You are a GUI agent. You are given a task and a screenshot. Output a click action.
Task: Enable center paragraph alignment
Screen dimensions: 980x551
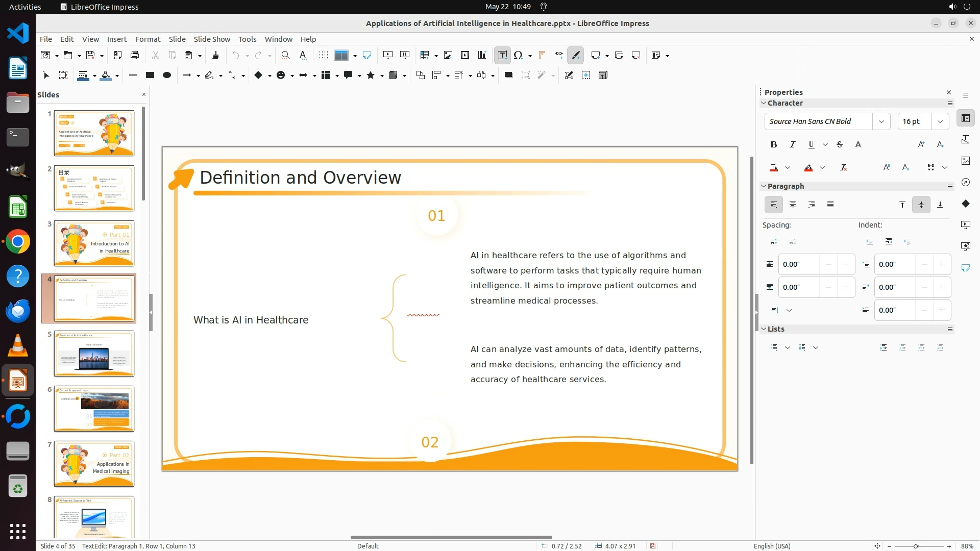(793, 205)
